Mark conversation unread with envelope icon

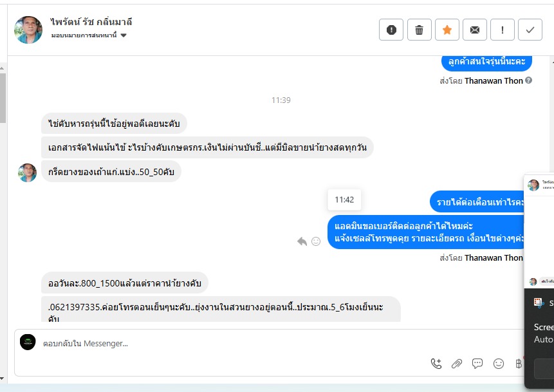click(474, 30)
